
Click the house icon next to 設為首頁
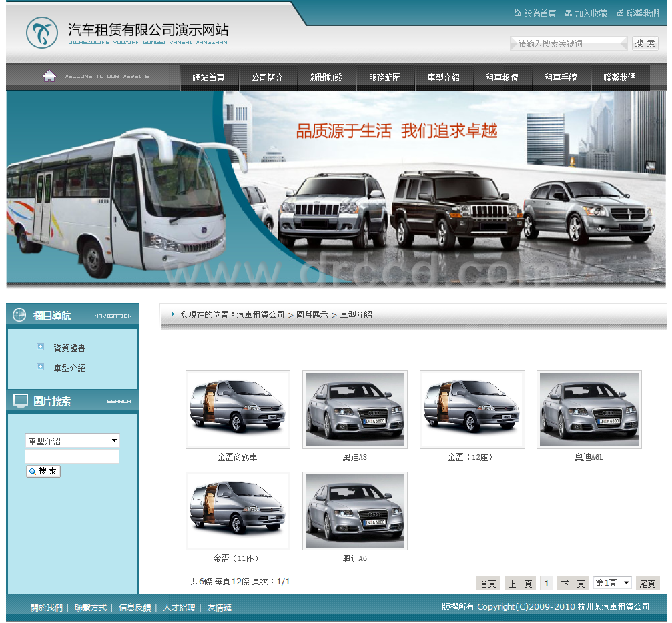click(x=517, y=13)
